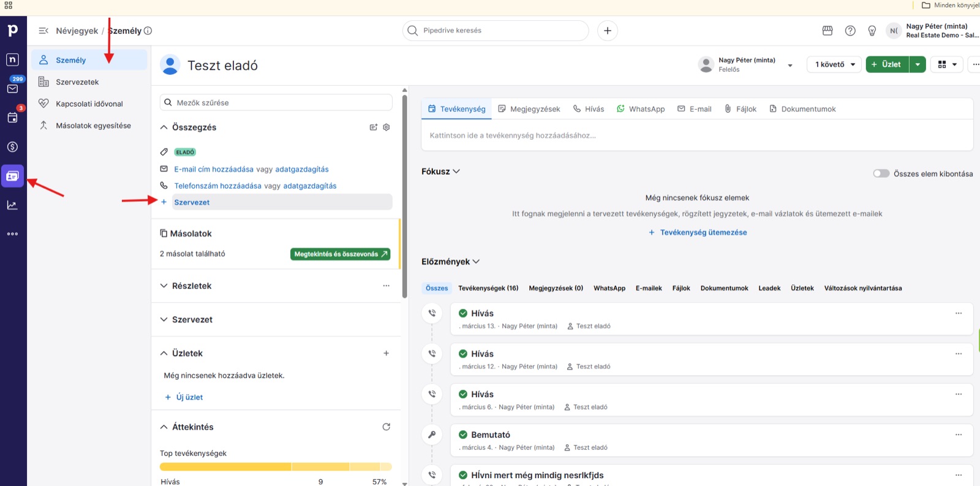Click E-mail cím hozzáadása link
The width and height of the screenshot is (980, 486).
pos(214,169)
